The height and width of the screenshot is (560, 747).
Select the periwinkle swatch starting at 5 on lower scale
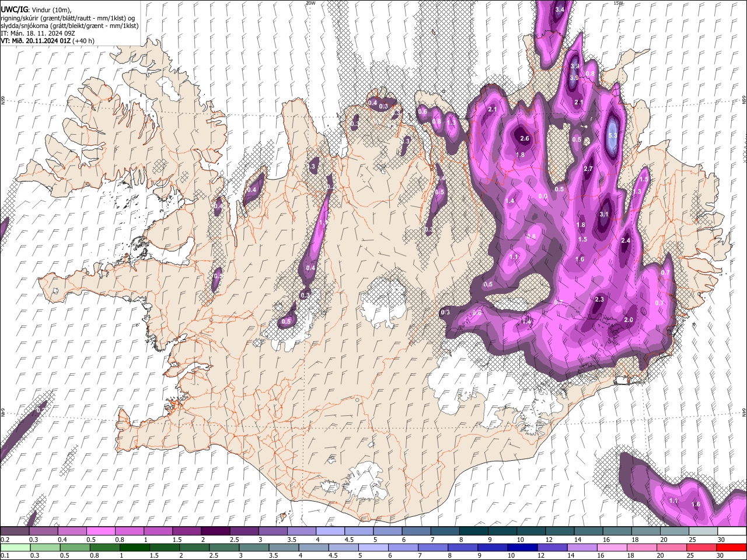click(x=373, y=547)
